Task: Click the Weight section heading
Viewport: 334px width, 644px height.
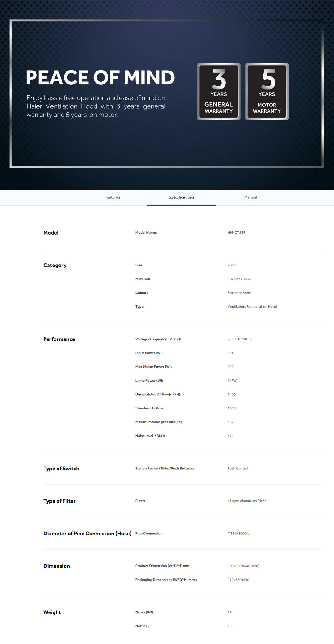Action: (x=52, y=612)
